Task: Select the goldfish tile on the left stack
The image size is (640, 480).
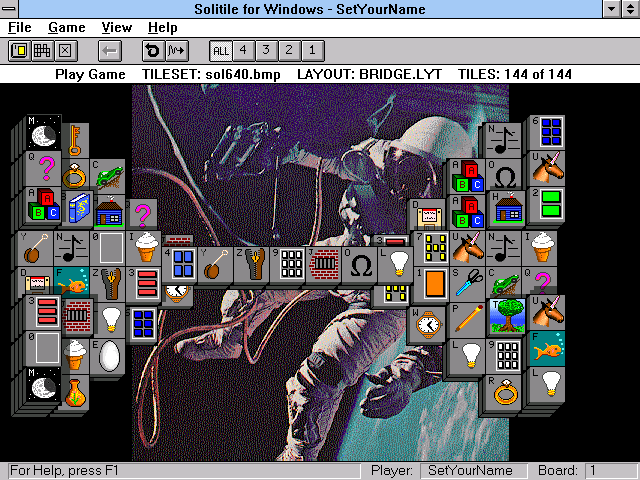Action: tap(72, 282)
